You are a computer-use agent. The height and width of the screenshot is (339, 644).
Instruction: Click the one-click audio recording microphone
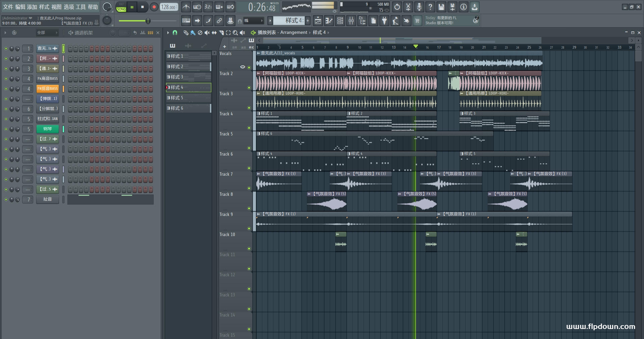(x=419, y=7)
